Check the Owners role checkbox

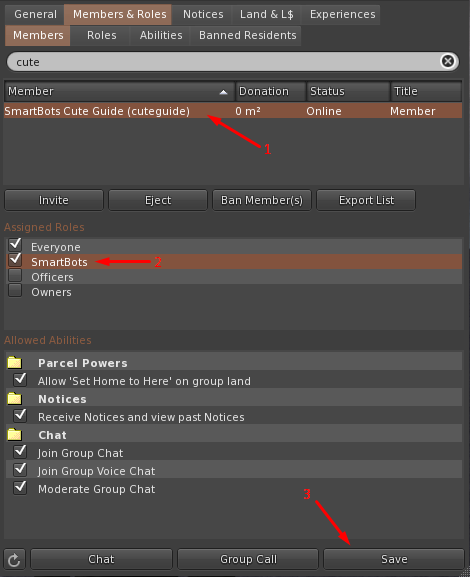(15, 290)
